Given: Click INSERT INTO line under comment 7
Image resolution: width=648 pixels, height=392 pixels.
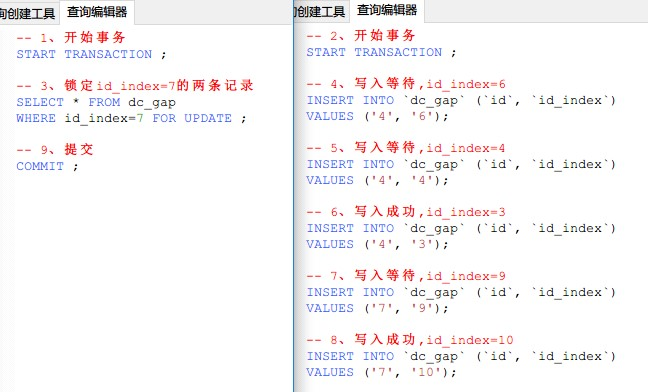Looking at the screenshot, I should 461,292.
